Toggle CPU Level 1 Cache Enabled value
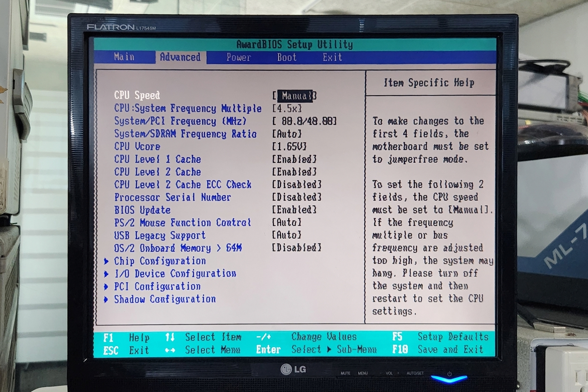 pyautogui.click(x=294, y=159)
